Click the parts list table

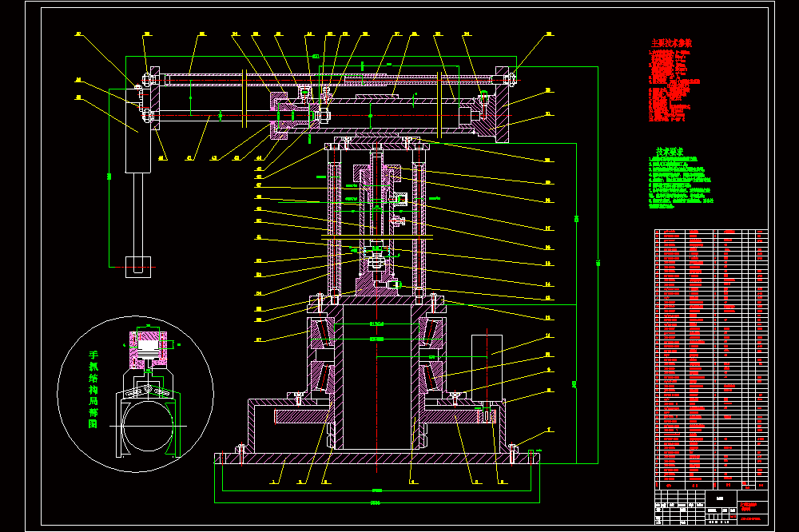click(711, 359)
